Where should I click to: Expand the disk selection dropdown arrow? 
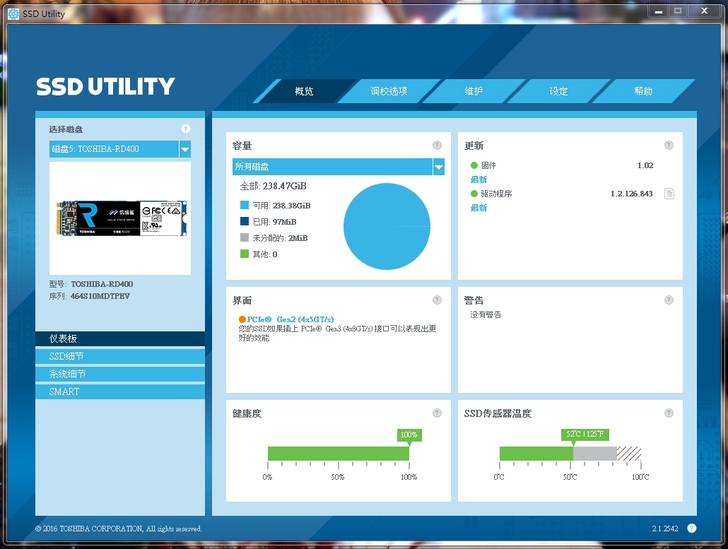[x=185, y=149]
